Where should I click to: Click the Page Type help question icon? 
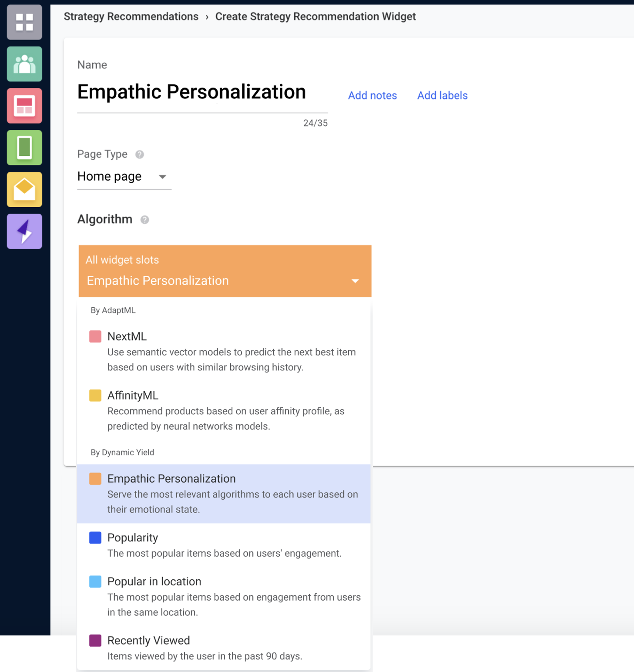click(140, 155)
